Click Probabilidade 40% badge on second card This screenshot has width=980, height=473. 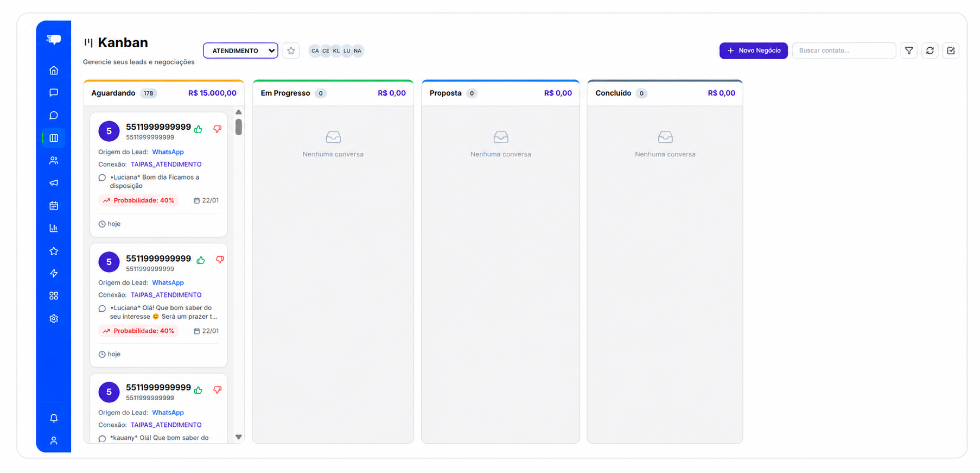coord(139,331)
